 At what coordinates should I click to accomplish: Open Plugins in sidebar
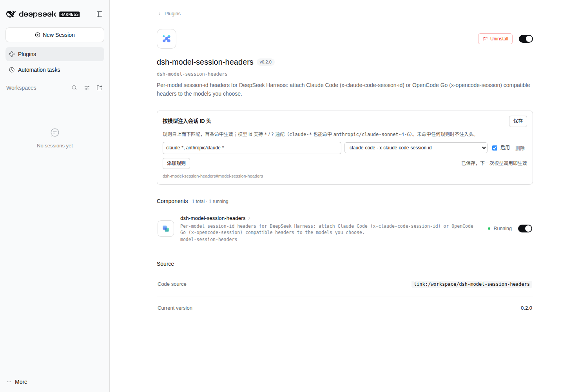tap(55, 54)
